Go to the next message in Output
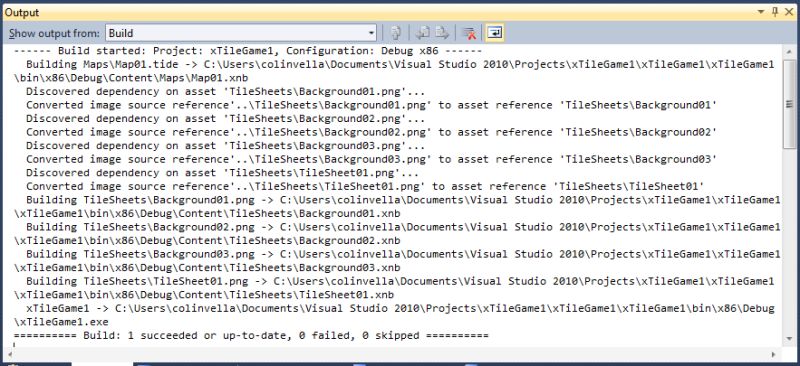The image size is (800, 366). click(x=442, y=33)
